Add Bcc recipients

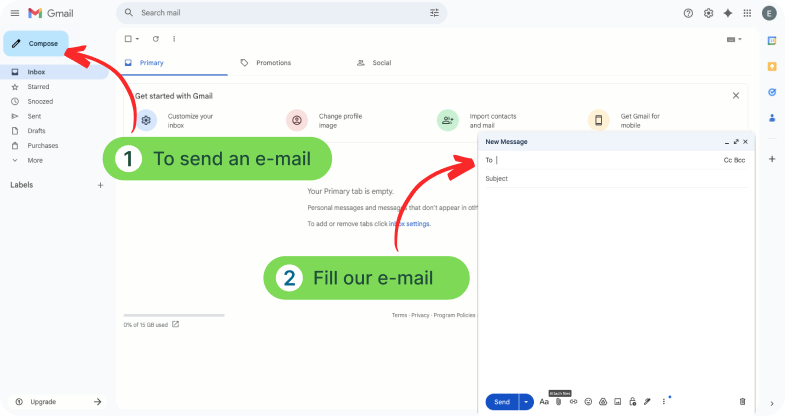tap(740, 160)
